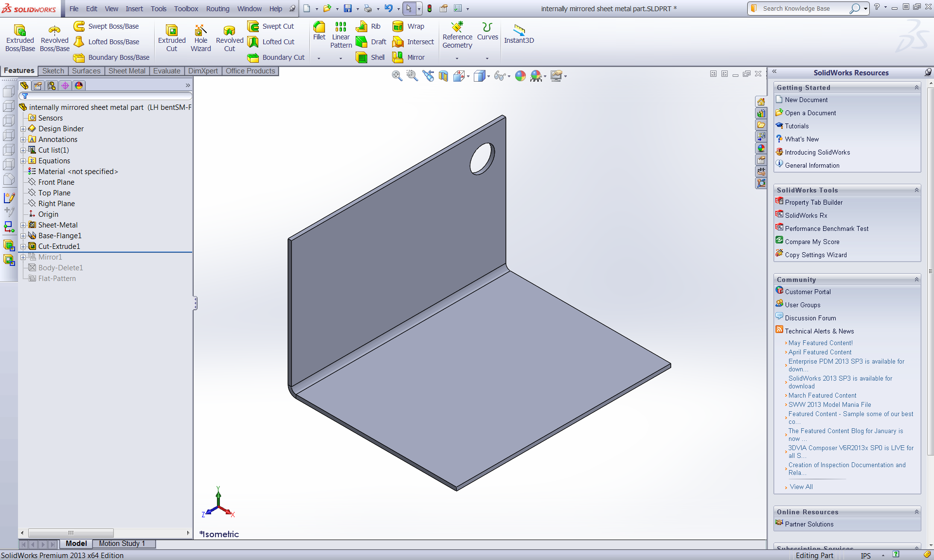Click the Lofted Cut tool
The width and height of the screenshot is (934, 560).
(x=271, y=42)
